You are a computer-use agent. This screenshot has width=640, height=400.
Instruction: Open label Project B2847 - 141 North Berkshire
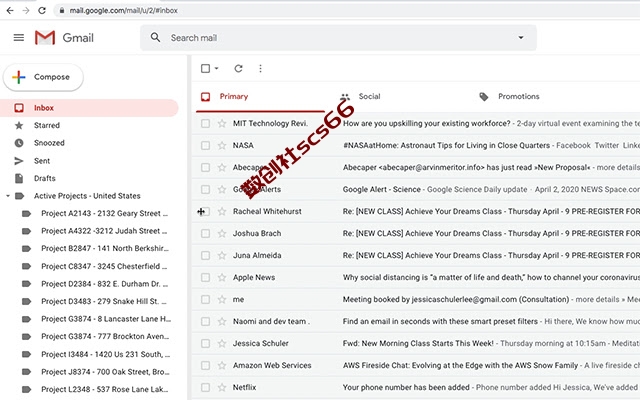coord(105,249)
